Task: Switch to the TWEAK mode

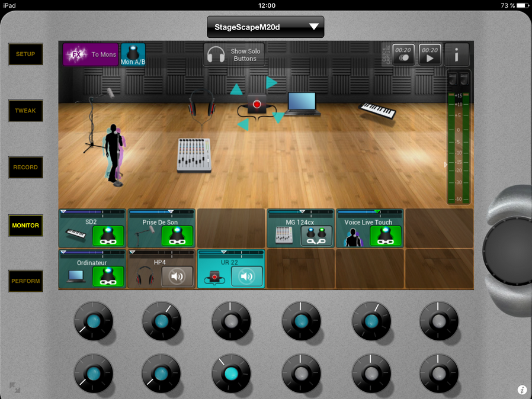Action: tap(25, 111)
